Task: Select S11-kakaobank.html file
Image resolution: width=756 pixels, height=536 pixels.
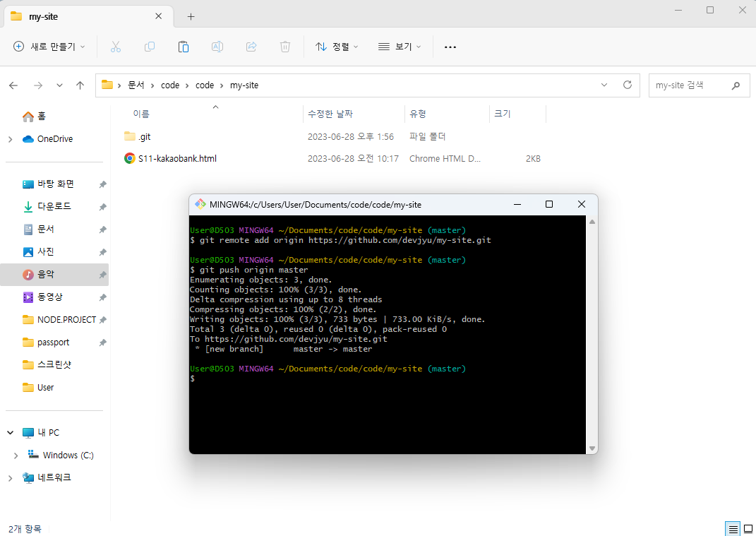Action: point(177,159)
